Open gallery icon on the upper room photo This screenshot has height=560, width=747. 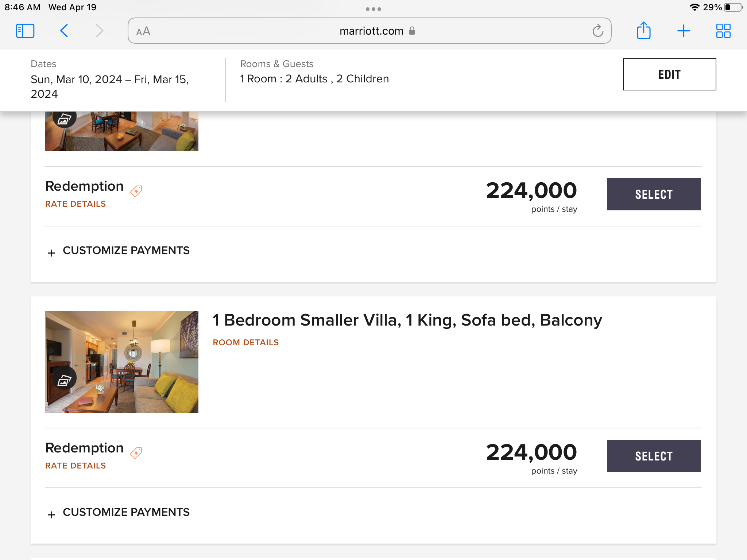point(65,118)
